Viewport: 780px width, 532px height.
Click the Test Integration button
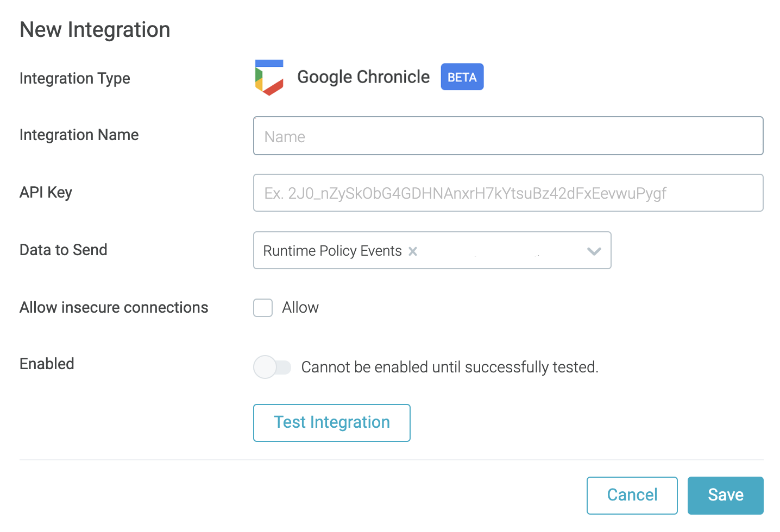332,423
